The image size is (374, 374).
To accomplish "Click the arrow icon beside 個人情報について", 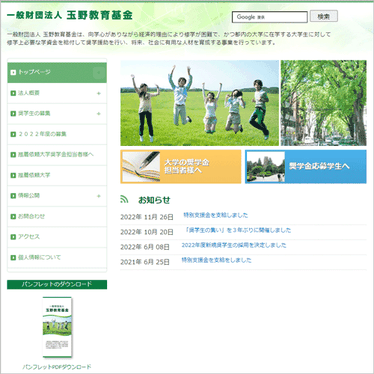I will [x=13, y=258].
